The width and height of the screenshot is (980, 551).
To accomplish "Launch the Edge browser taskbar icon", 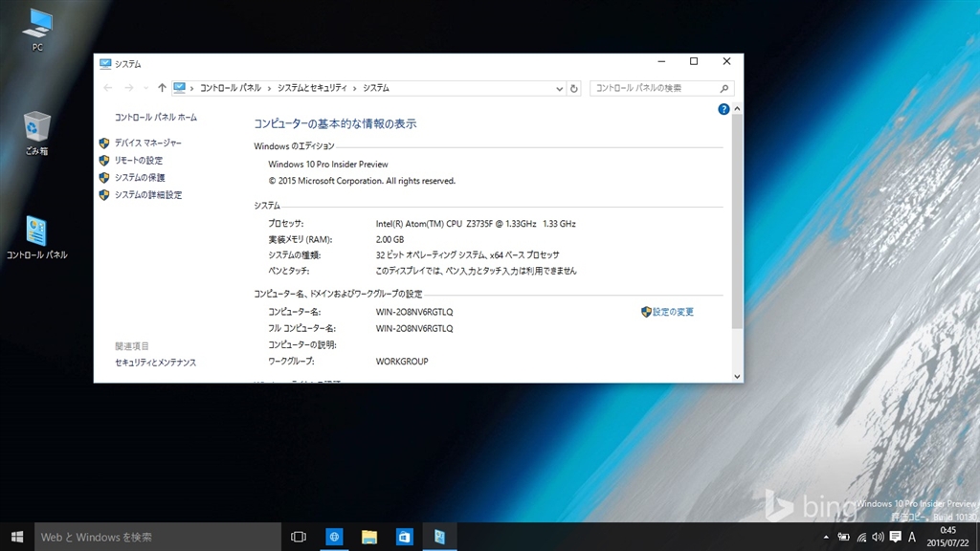I will click(334, 537).
